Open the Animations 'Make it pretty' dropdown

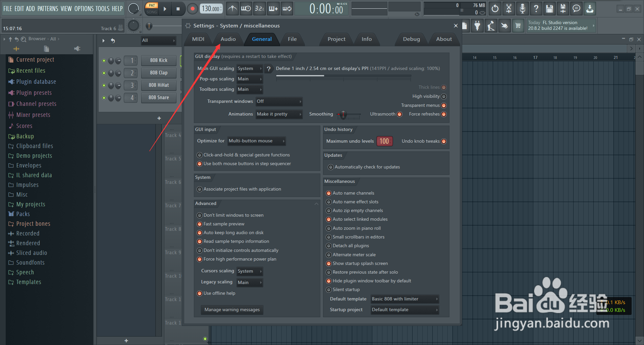tap(279, 114)
